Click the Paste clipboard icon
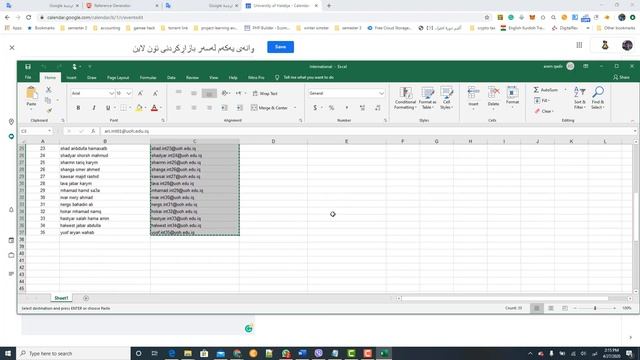 (x=31, y=93)
